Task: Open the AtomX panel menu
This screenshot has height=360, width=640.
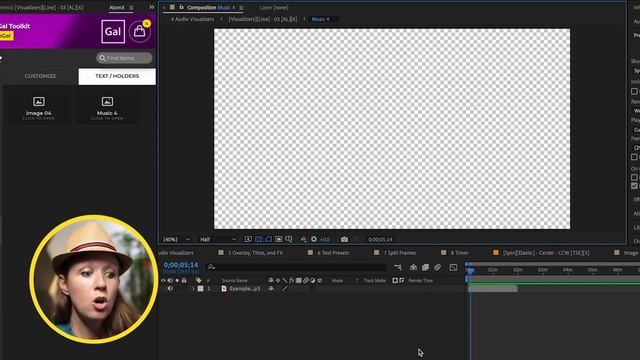Action: [131, 8]
